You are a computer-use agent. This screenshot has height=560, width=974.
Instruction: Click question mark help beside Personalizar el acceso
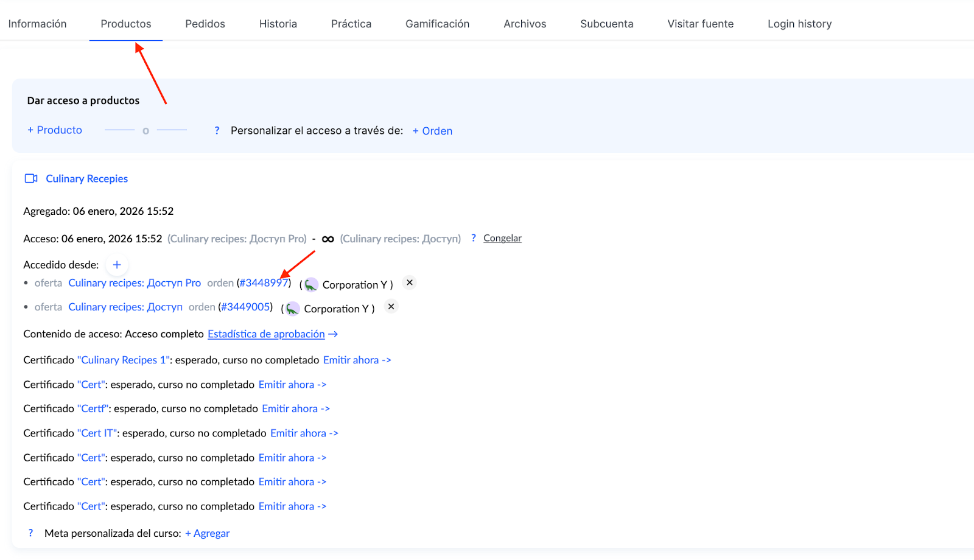tap(217, 130)
